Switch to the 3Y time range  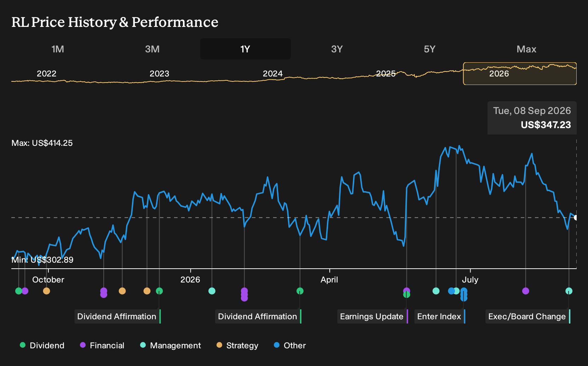pos(337,49)
